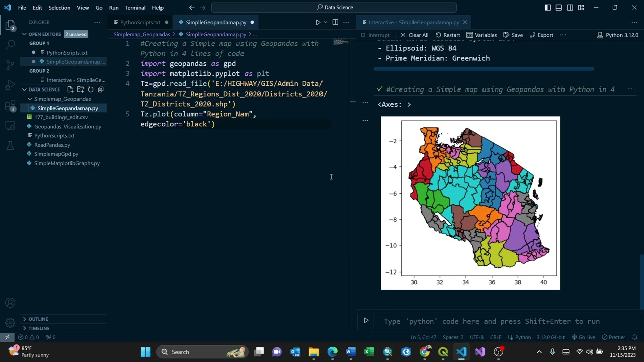Screen dimensions: 644x362
Task: Open the remote window status icon
Action: tap(7, 337)
